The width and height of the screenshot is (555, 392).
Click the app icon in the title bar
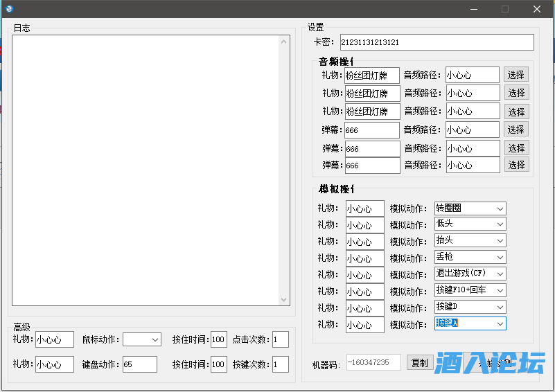coord(10,9)
